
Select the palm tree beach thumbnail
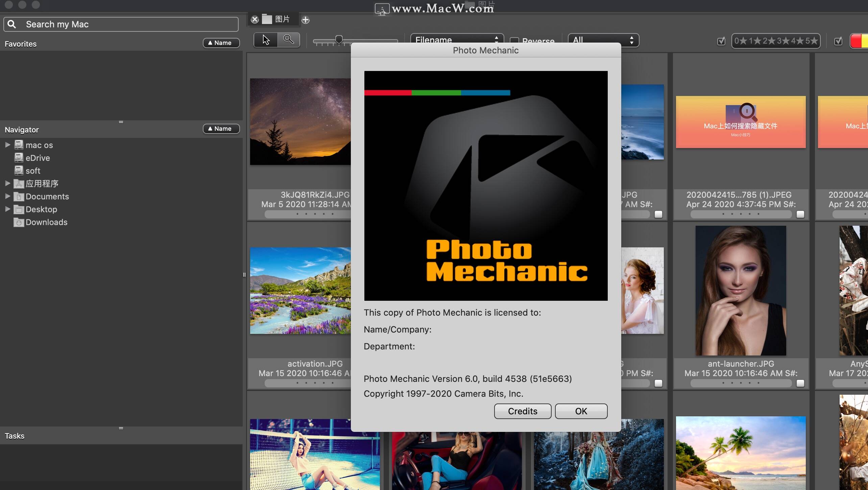(741, 453)
